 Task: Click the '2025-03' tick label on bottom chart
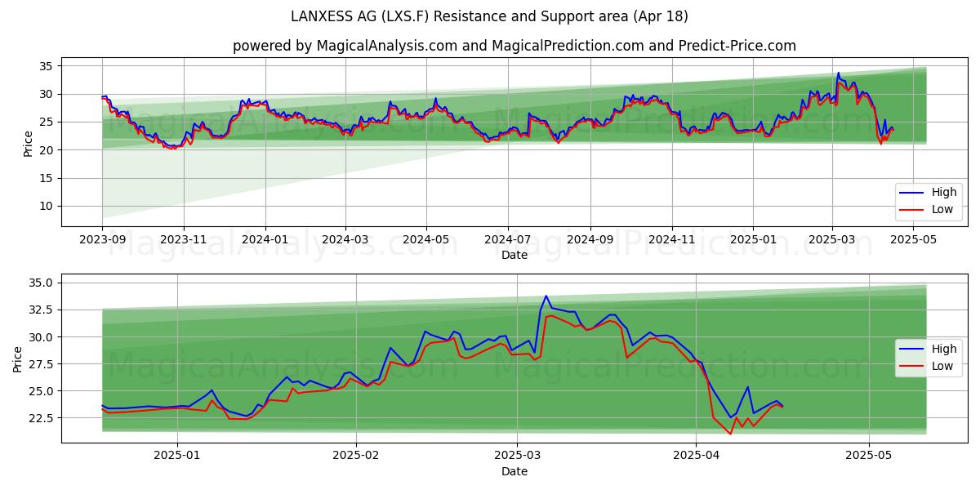pyautogui.click(x=519, y=456)
